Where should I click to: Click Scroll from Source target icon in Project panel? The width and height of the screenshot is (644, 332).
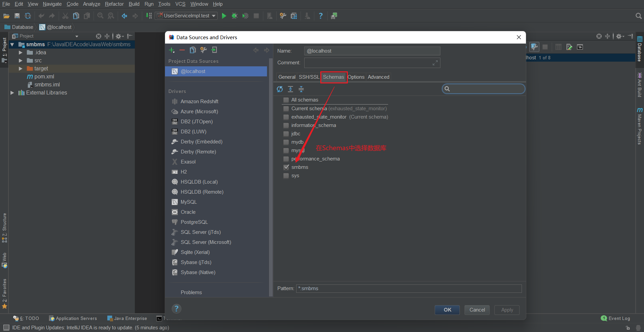pos(98,36)
